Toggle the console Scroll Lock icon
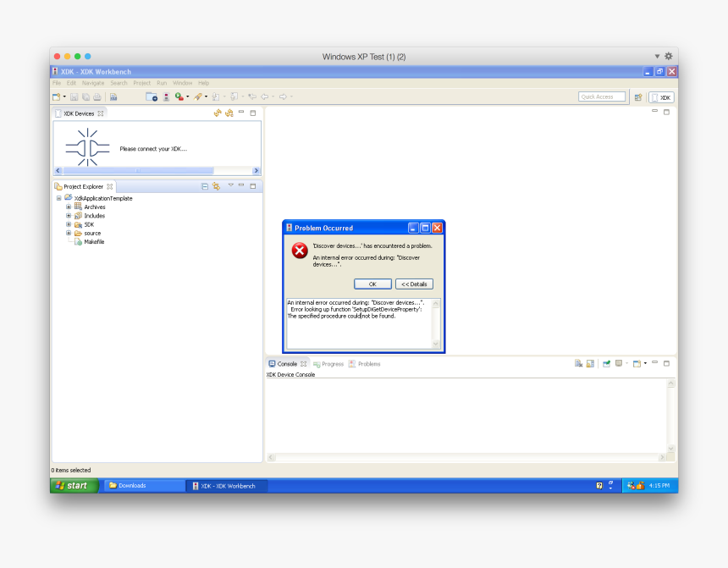728x568 pixels. click(x=590, y=364)
